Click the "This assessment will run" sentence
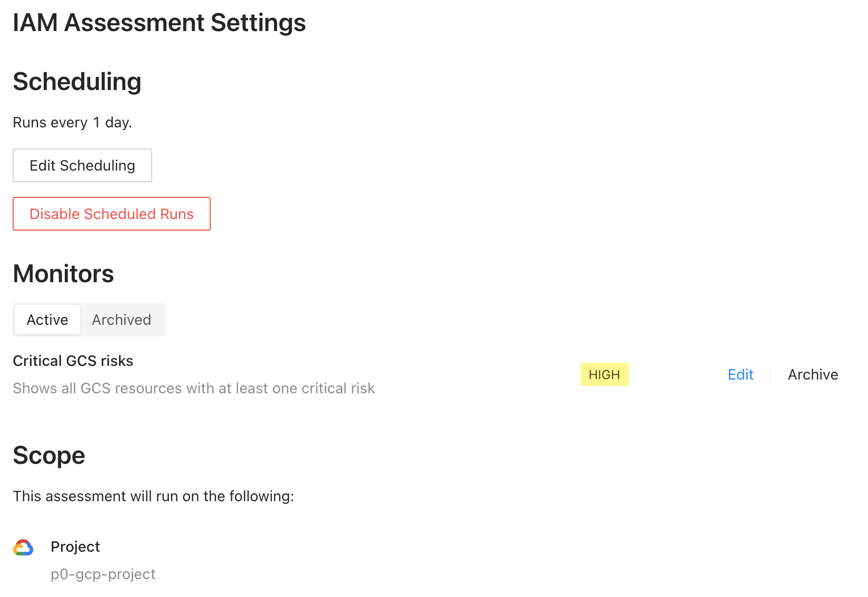Image resolution: width=868 pixels, height=597 pixels. 153,496
